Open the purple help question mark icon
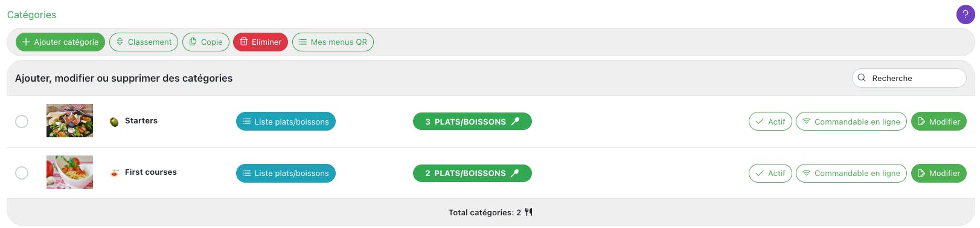Screen dimensions: 980x228 pos(965,15)
